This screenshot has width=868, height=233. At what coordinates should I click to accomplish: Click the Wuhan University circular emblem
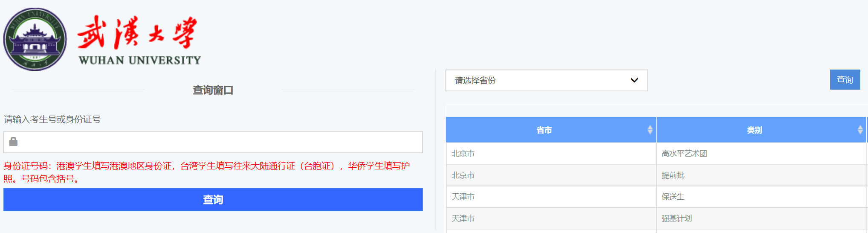point(35,39)
